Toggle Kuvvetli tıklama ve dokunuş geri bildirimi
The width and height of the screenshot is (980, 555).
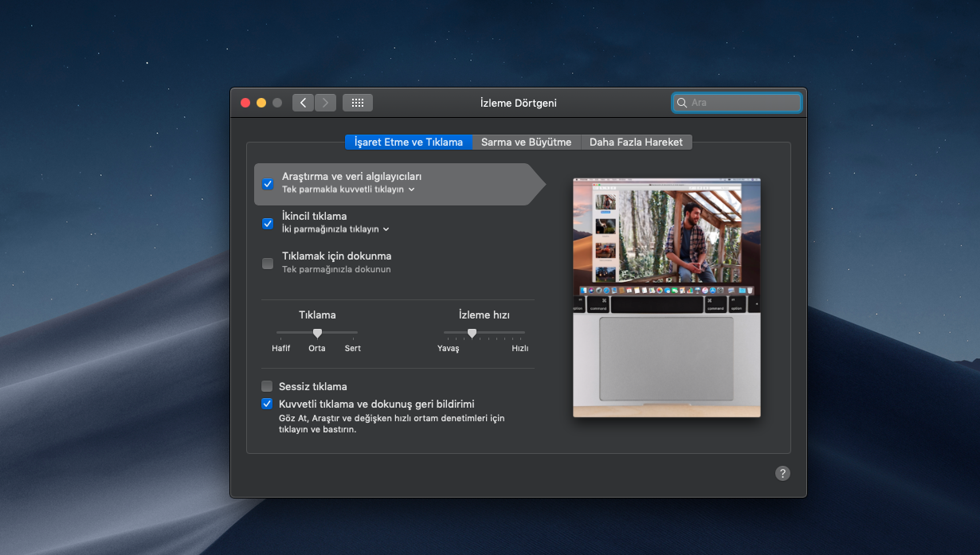267,404
